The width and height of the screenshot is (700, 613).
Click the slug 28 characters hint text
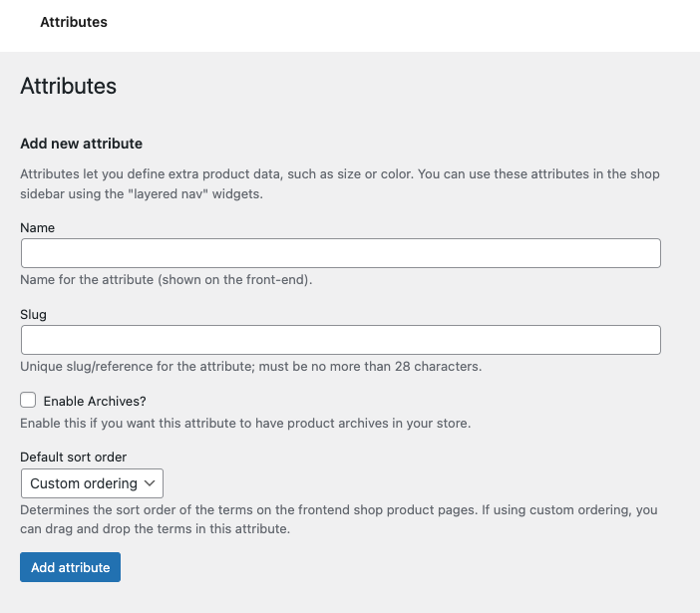tap(251, 366)
